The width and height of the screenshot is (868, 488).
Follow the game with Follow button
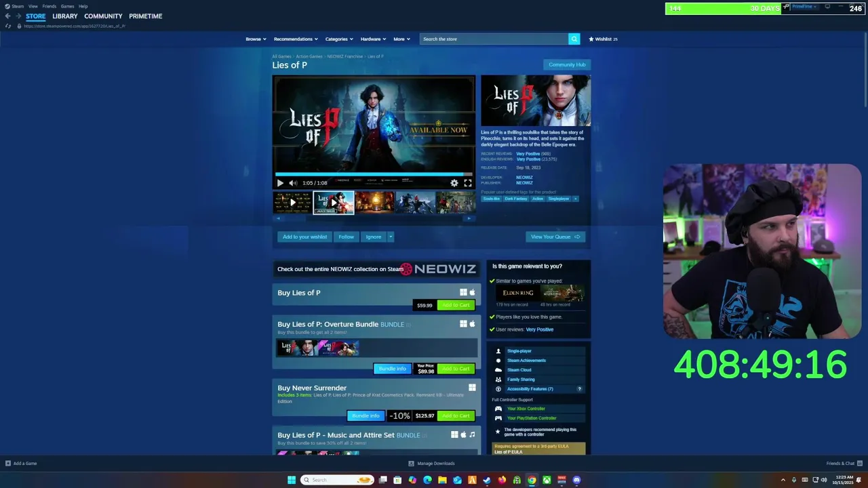click(347, 237)
